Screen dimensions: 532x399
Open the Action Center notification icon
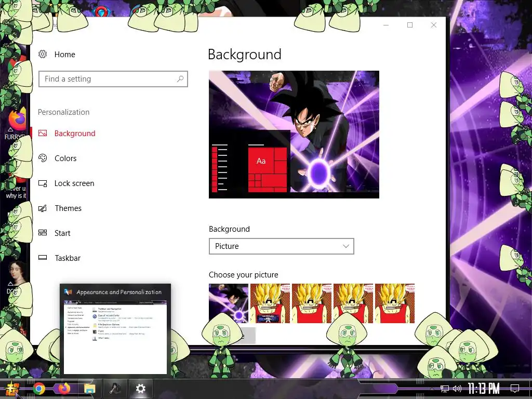click(x=515, y=388)
